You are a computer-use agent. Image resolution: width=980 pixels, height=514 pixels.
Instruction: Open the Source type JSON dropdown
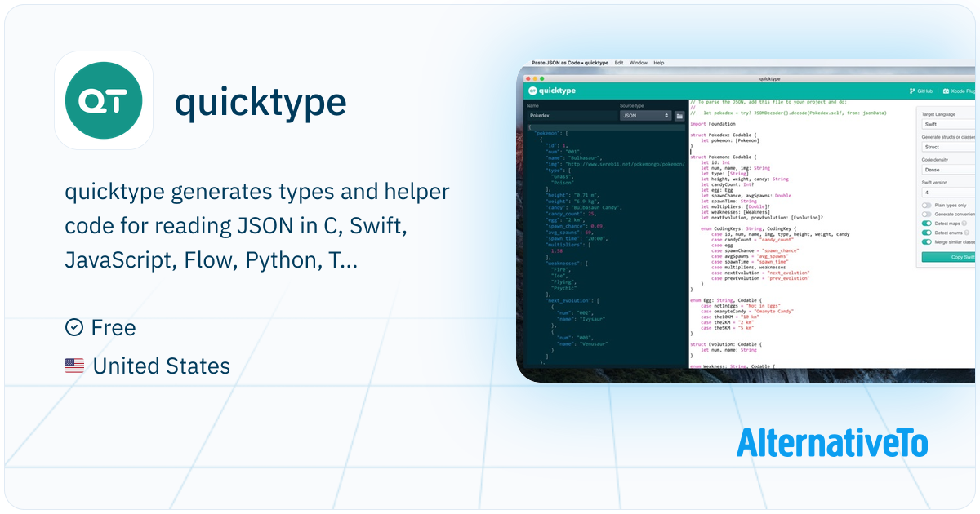point(645,116)
